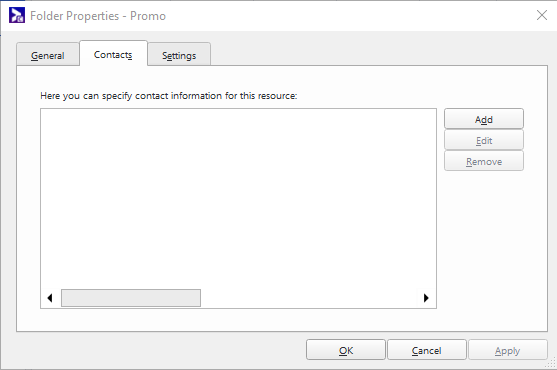Click inside the empty contacts list box
This screenshot has width=557, height=370.
(238, 199)
